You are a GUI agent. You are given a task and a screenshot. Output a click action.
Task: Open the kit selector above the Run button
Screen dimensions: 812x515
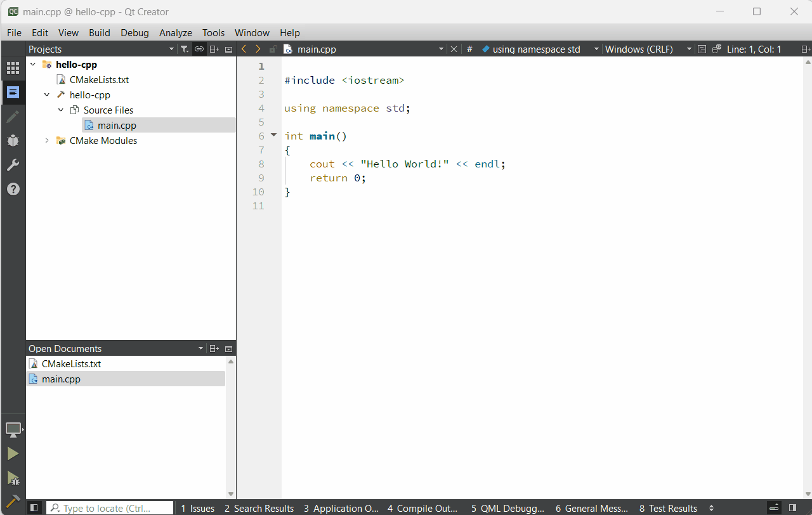click(13, 429)
